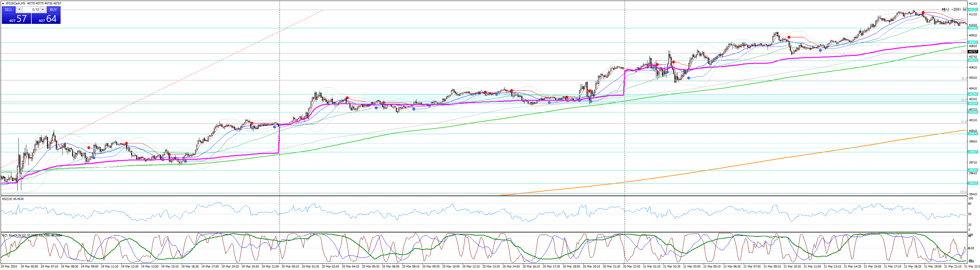Click the 40264 price level label
Image resolution: width=980 pixels, height=270 pixels.
click(973, 104)
